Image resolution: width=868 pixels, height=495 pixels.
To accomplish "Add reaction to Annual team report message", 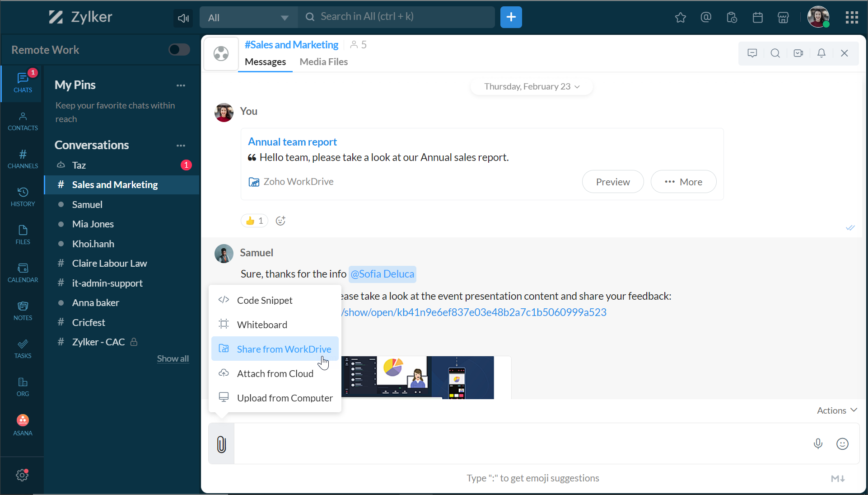I will 280,221.
